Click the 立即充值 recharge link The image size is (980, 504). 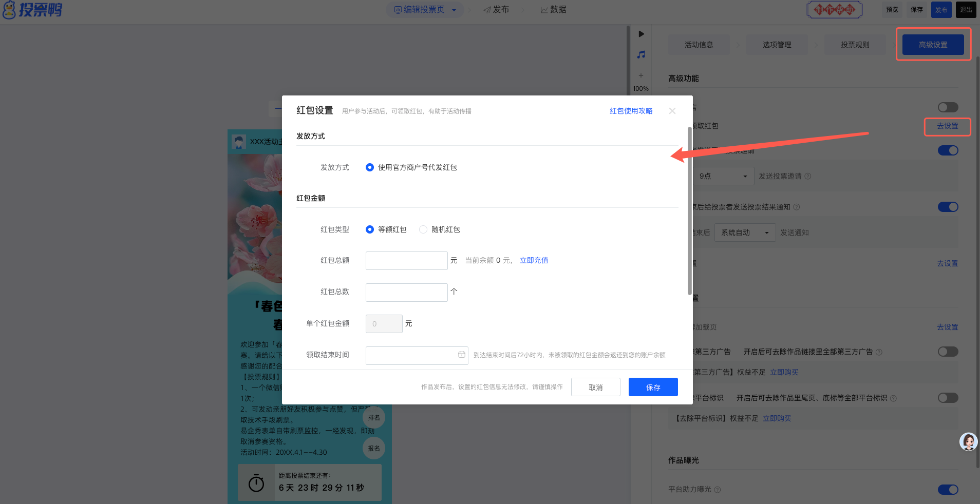pos(534,260)
